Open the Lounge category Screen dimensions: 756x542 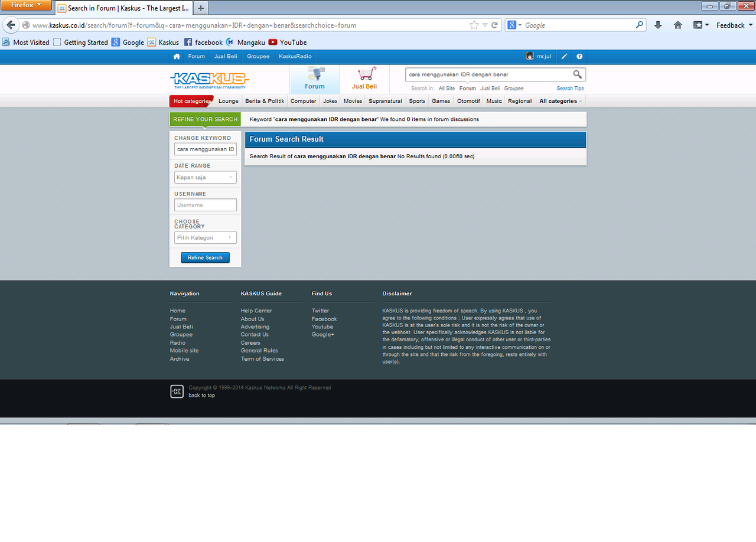click(x=229, y=101)
